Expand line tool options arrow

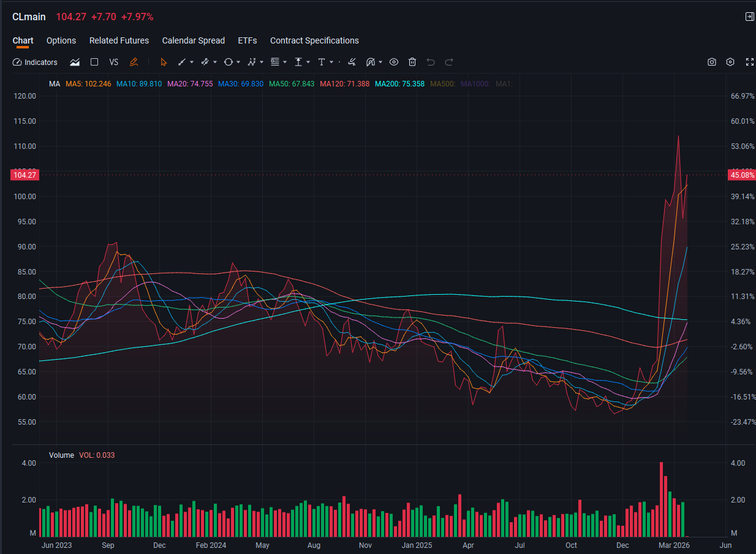click(x=192, y=62)
